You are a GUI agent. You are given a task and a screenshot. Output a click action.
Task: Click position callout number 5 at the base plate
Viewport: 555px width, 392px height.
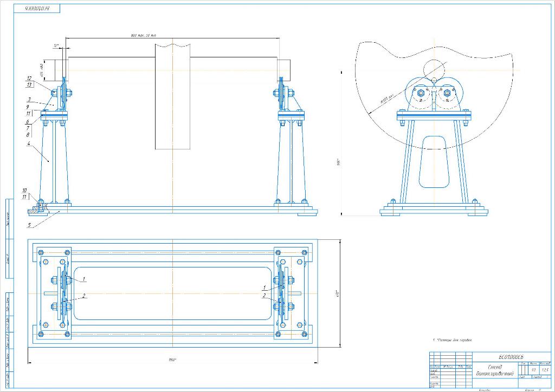(x=29, y=225)
